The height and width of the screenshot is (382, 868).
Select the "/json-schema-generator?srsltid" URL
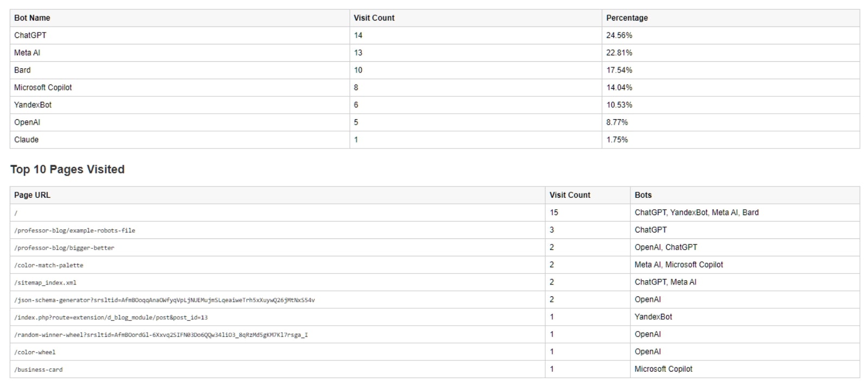164,300
